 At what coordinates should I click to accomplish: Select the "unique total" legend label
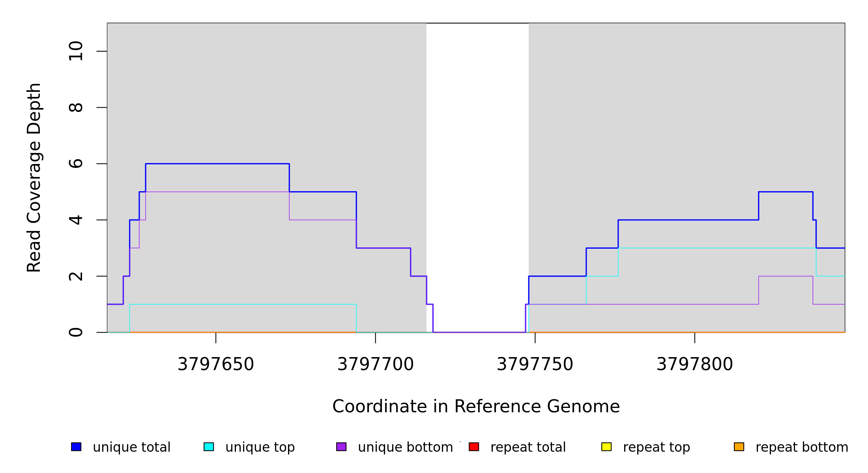[131, 447]
